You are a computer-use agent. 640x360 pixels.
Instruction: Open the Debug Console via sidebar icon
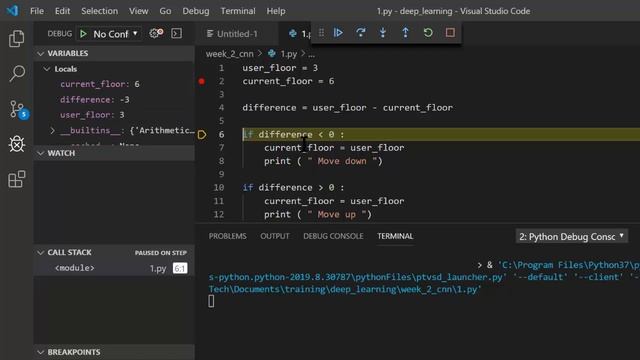click(177, 33)
